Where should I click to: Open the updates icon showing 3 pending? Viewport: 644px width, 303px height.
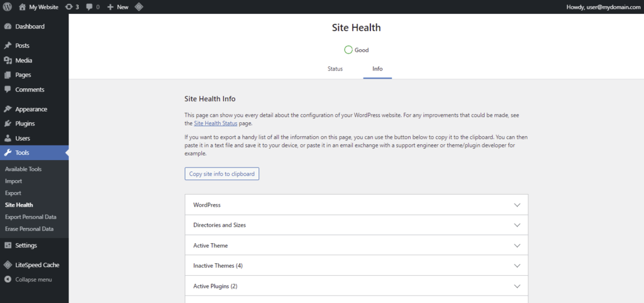pyautogui.click(x=69, y=7)
